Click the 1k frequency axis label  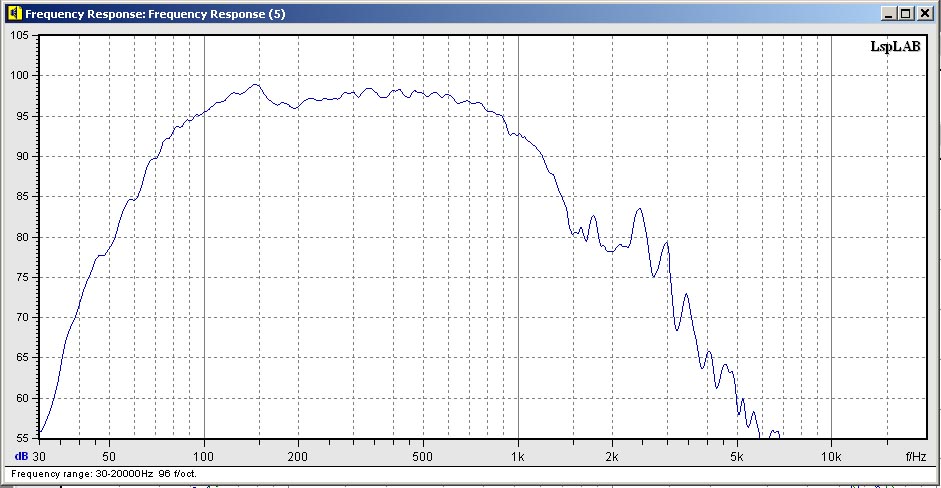(x=518, y=457)
